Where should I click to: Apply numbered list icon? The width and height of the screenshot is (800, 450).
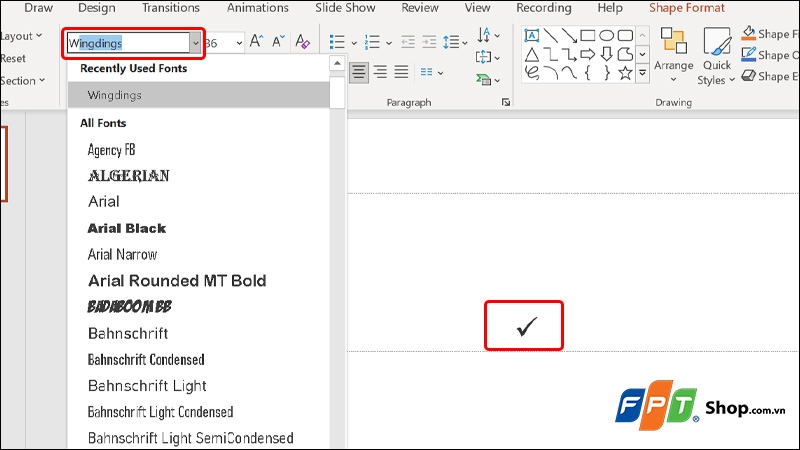point(372,42)
